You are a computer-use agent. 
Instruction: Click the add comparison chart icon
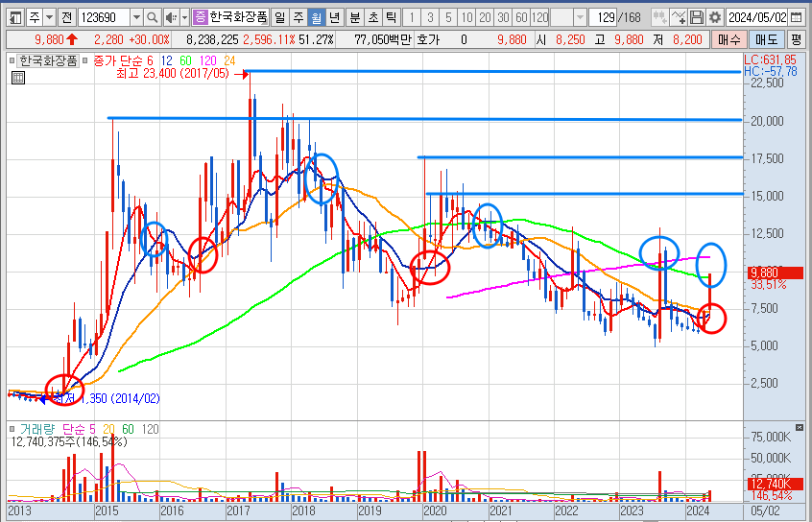[658, 17]
